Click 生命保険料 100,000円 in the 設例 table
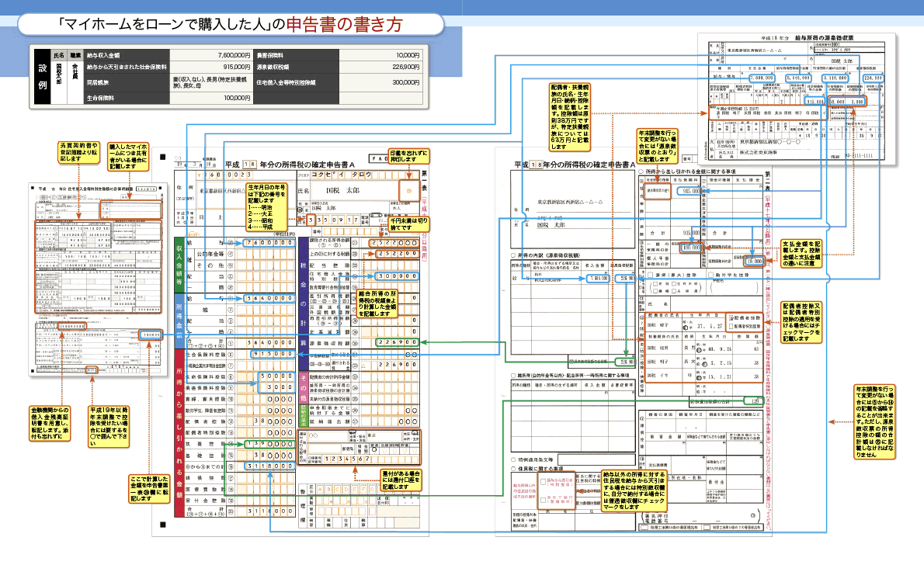Screen dimensions: 924x565 click(x=169, y=98)
